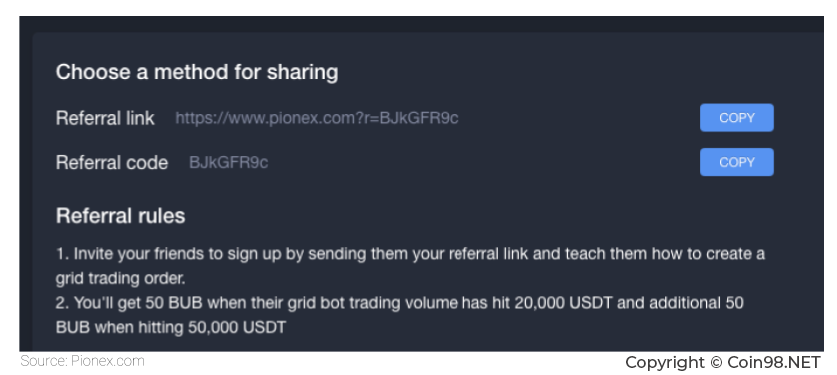Click rule two about 50 BUB reward

point(400,315)
